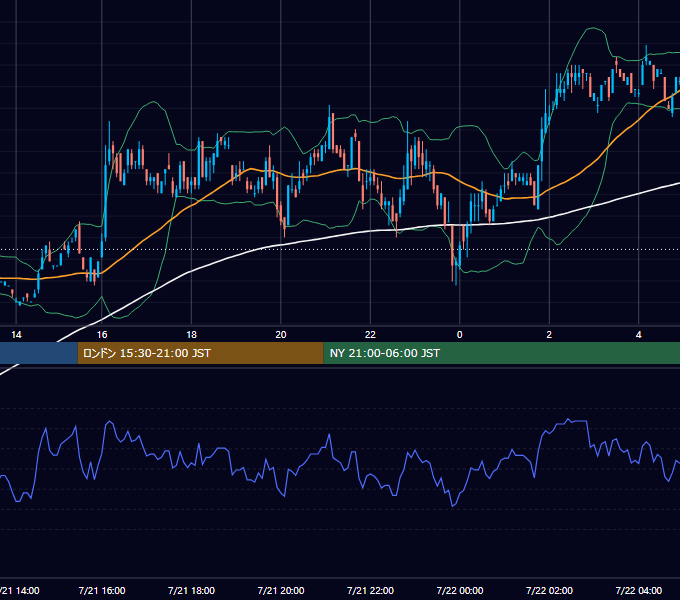Click the 7/22 02:00 date label
Screen dimensions: 680x600
(549, 590)
